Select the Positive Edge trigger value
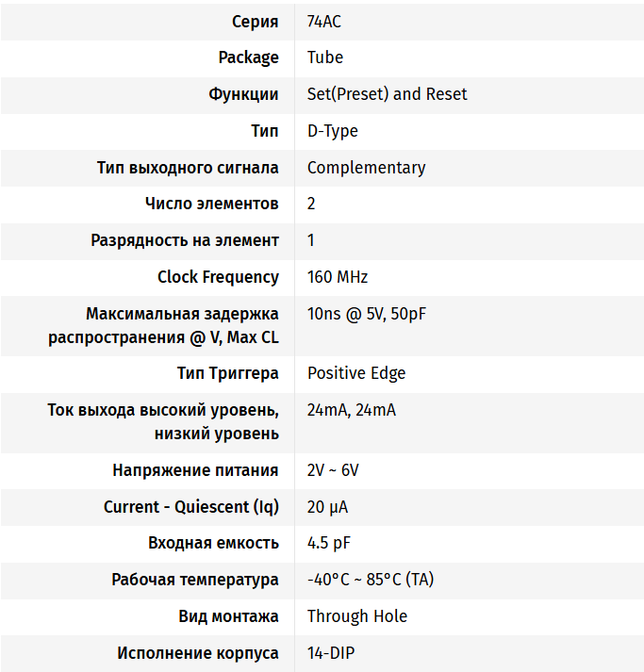 coord(356,373)
